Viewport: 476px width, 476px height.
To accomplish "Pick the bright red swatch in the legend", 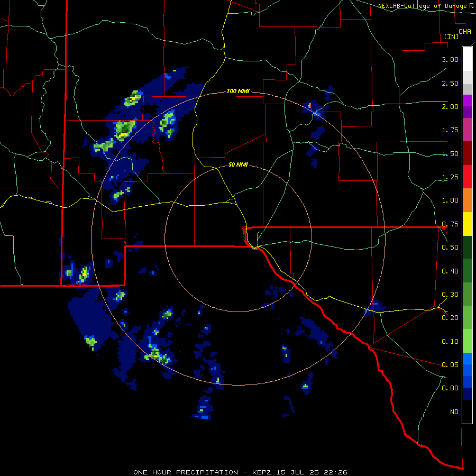I will (x=467, y=177).
